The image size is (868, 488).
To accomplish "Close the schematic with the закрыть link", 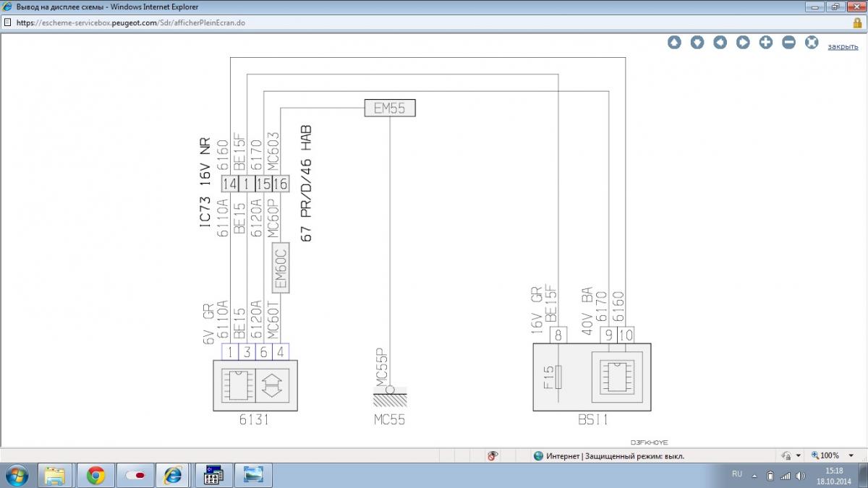I will (x=843, y=46).
